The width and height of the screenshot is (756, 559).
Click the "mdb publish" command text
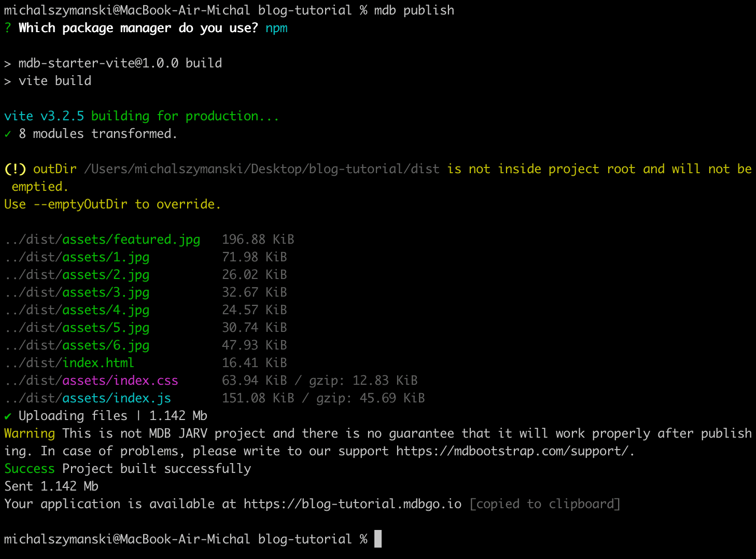tap(414, 10)
